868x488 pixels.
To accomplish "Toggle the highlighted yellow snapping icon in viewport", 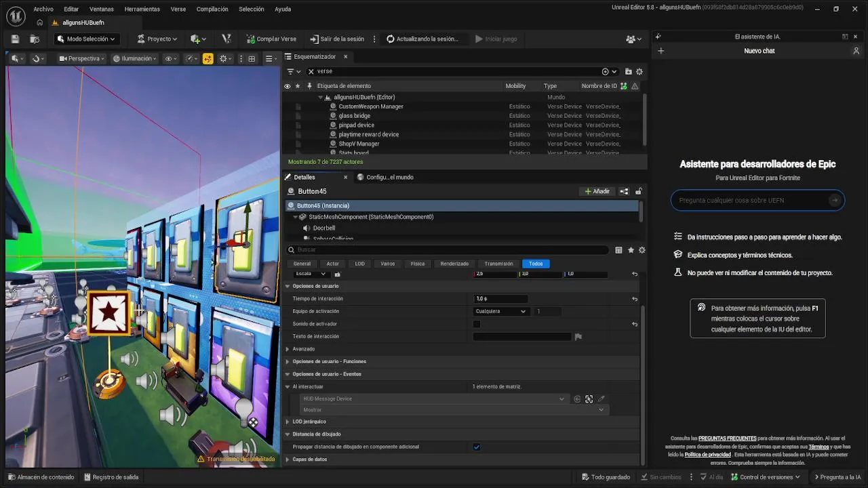I will point(208,58).
